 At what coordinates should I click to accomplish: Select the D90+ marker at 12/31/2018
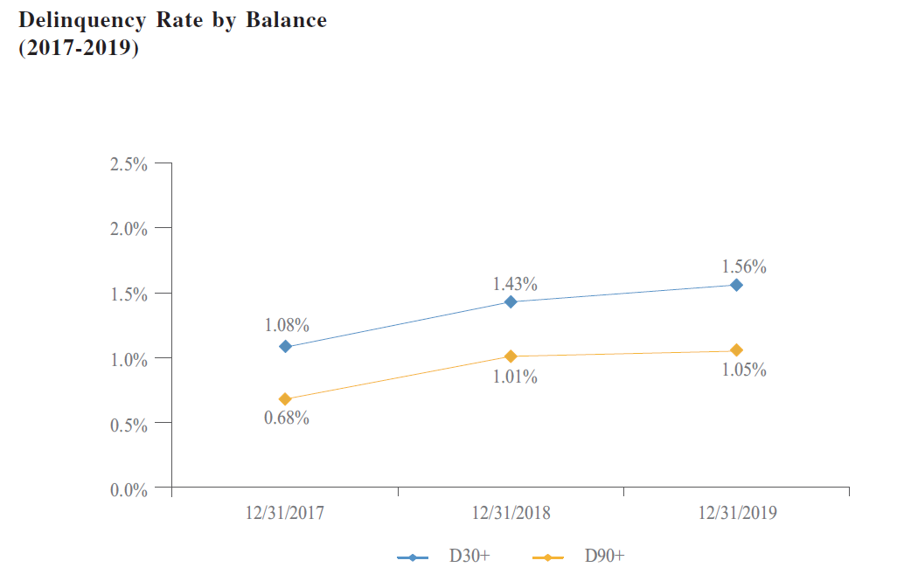point(511,356)
